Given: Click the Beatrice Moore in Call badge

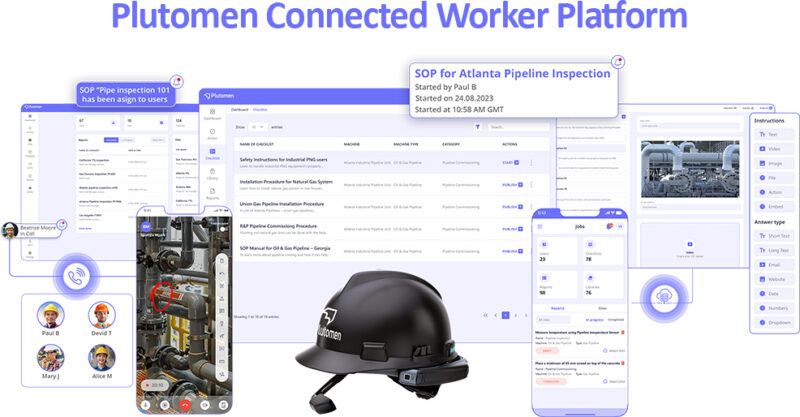Looking at the screenshot, I should point(34,231).
